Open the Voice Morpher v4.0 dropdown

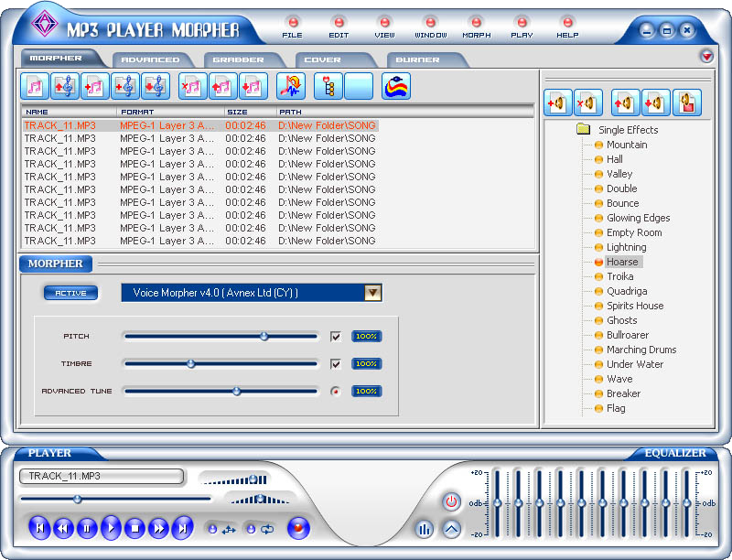(x=372, y=293)
